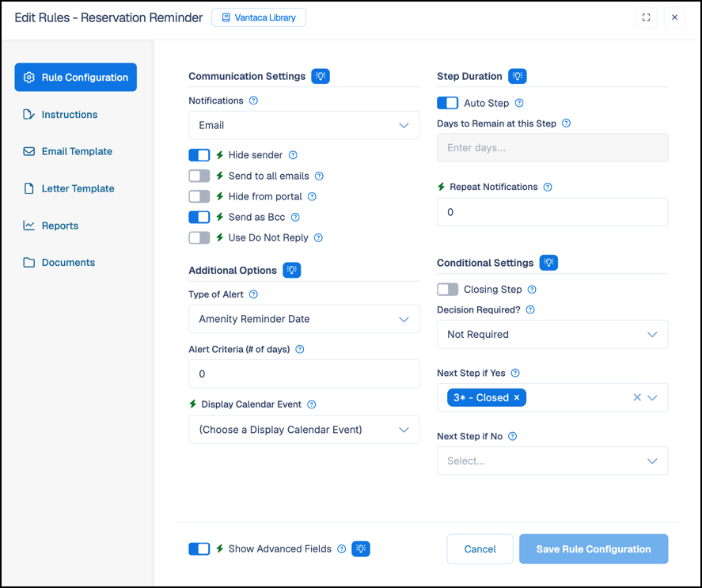Click Additional Options lightbulb tip icon
The image size is (702, 588).
[292, 270]
